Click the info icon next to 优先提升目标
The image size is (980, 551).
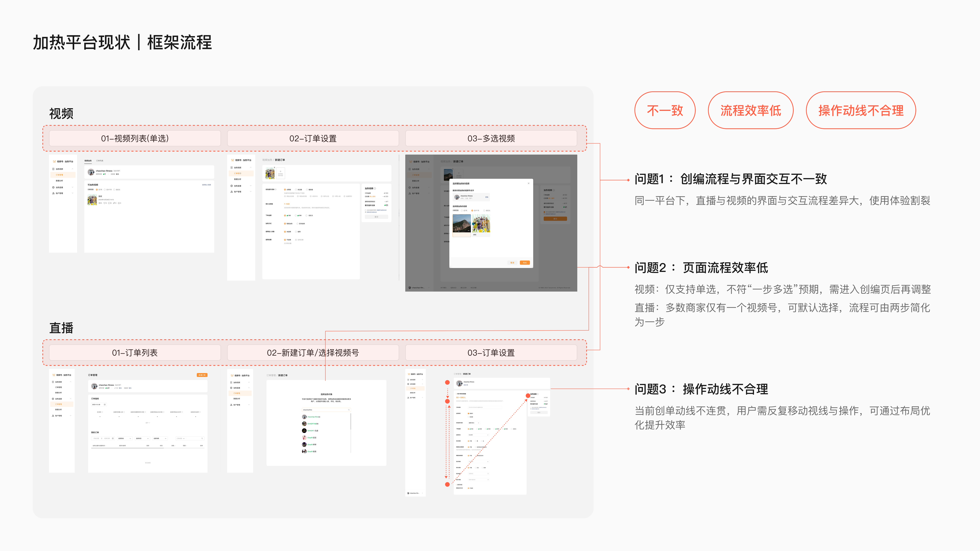tap(276, 189)
